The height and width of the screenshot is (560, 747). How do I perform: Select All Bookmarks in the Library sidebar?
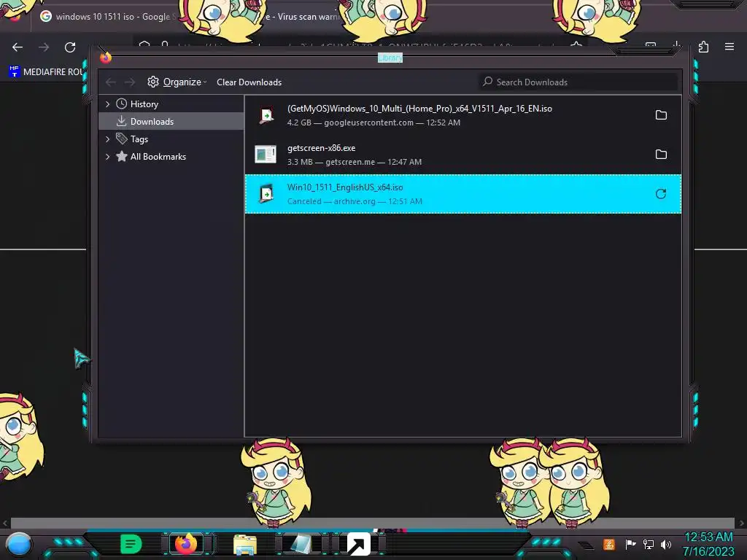click(171, 156)
